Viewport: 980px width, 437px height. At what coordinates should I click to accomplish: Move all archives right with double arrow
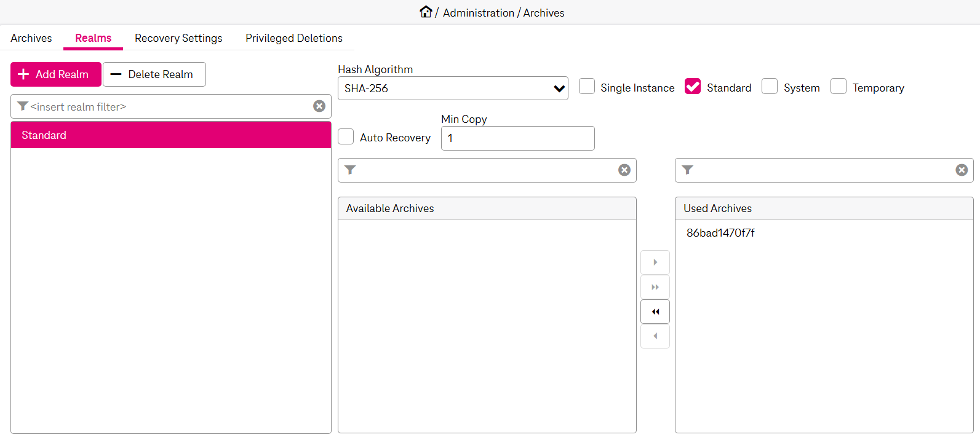(x=655, y=287)
